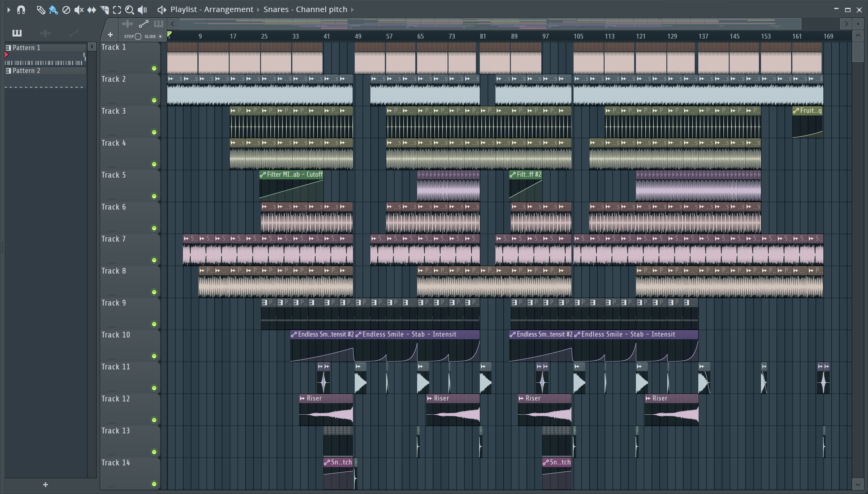The image size is (868, 494).
Task: Select the Delete tool
Action: click(x=66, y=10)
